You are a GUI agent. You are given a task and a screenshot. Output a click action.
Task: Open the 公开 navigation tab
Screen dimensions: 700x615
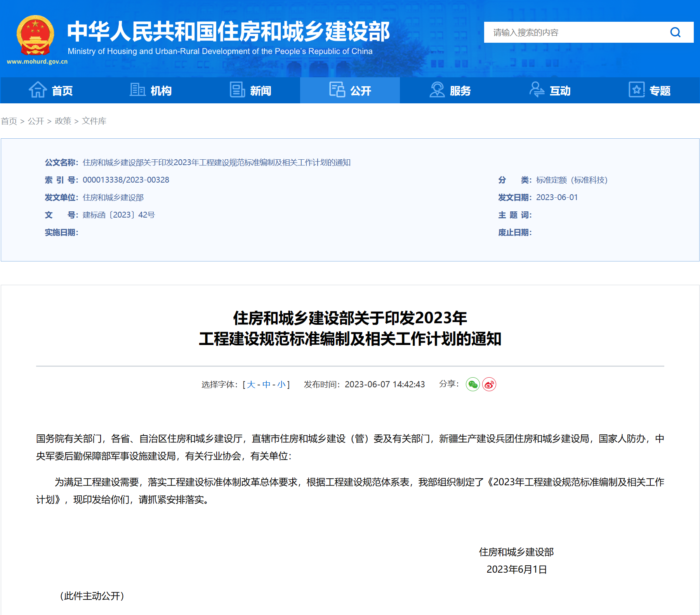coord(350,90)
